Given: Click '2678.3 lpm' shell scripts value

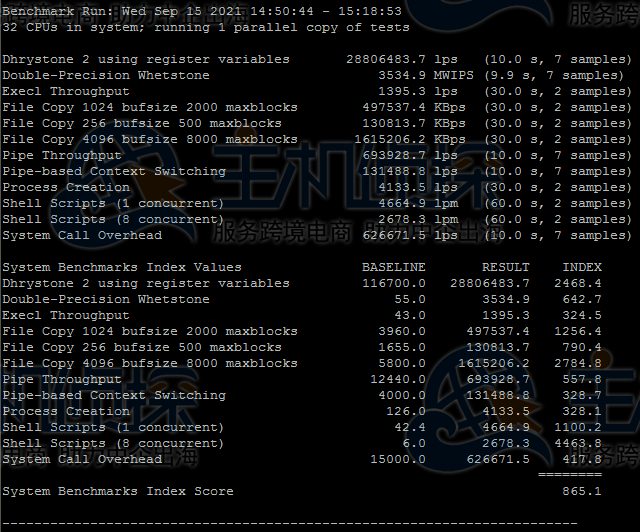Looking at the screenshot, I should pos(418,219).
